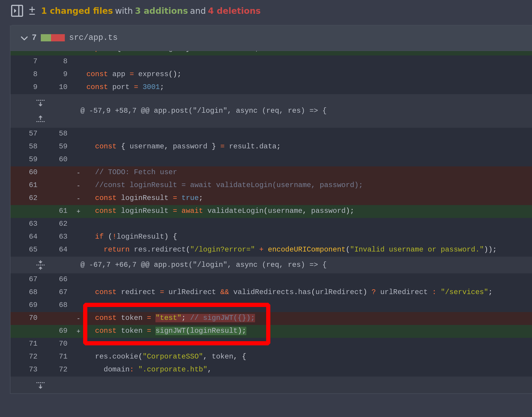Click the "1 changed files" summary text
The height and width of the screenshot is (417, 532).
[77, 11]
